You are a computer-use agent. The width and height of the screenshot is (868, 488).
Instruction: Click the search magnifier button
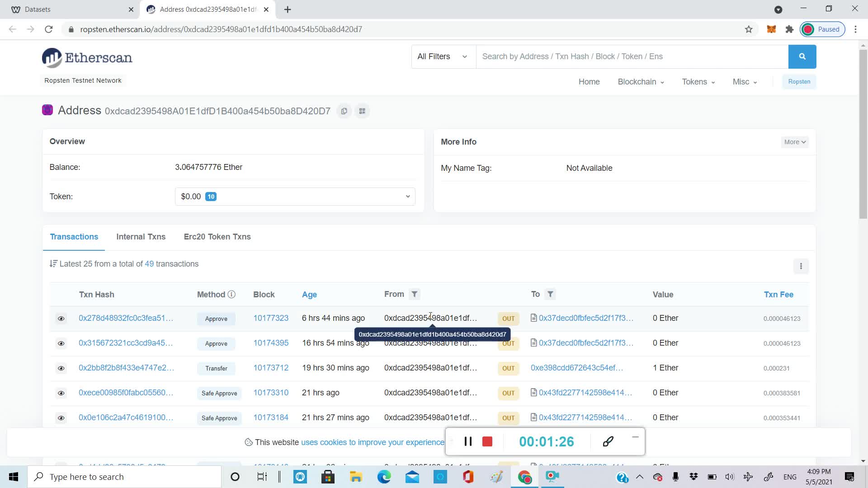tap(802, 56)
